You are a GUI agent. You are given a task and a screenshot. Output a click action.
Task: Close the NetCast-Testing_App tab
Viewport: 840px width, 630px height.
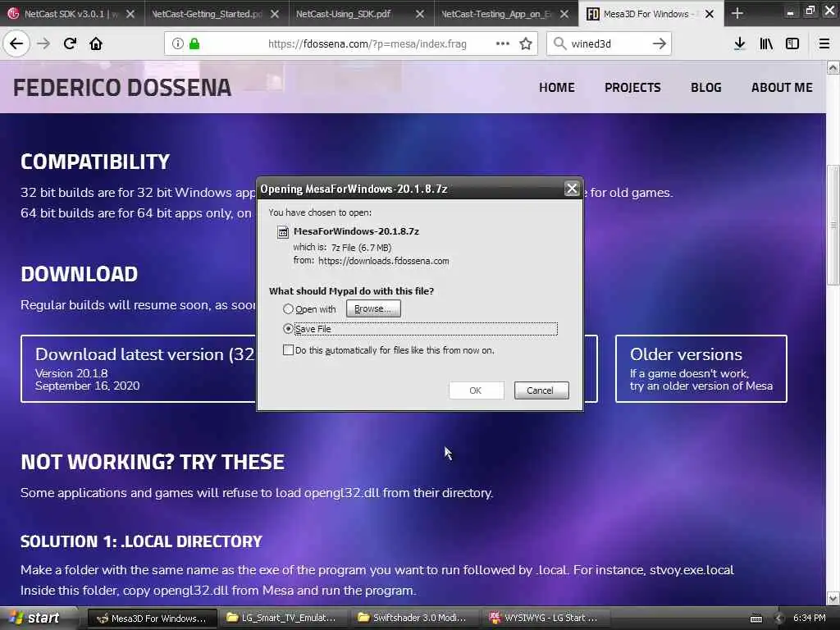564,14
